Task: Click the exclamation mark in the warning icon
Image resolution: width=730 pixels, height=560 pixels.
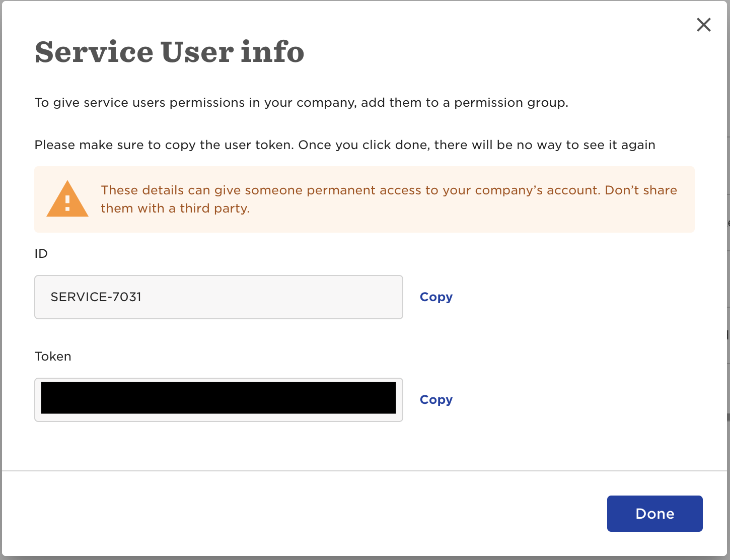Action: [67, 202]
